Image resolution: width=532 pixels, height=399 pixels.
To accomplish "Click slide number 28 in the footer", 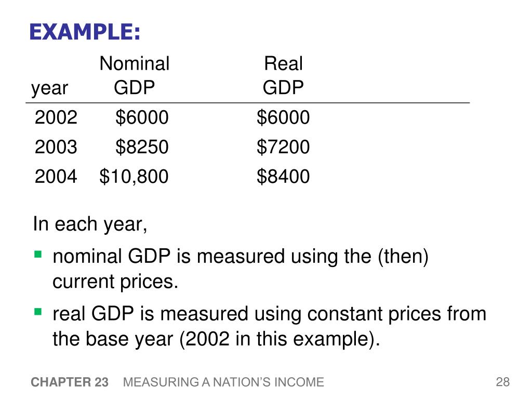I will tap(503, 382).
